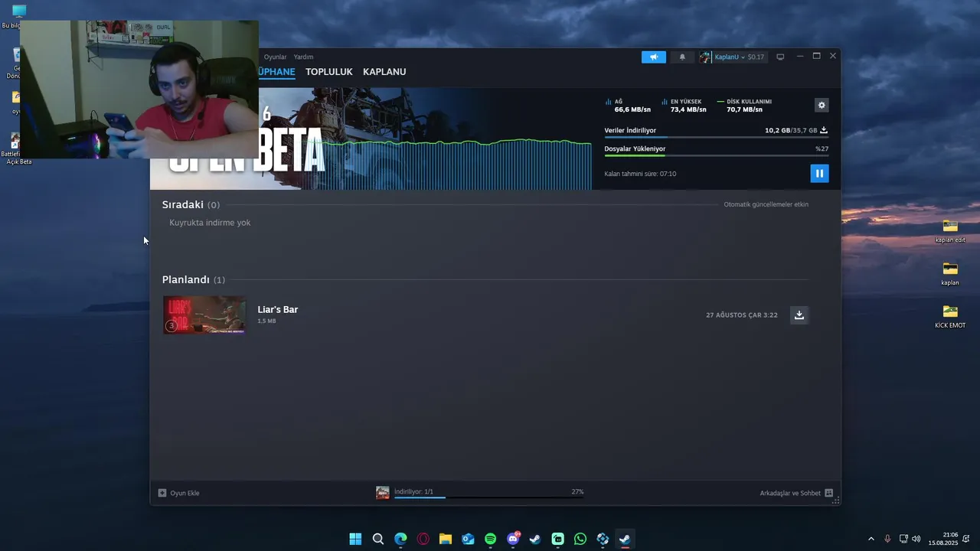The image size is (980, 551).
Task: Open the kaplan edit desktop folder
Action: [x=950, y=231]
